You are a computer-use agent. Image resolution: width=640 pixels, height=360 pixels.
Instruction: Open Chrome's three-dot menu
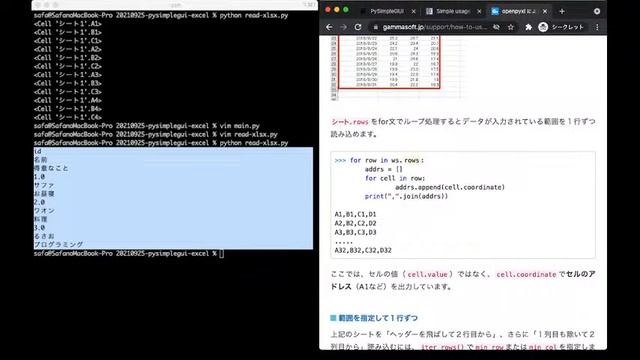[597, 27]
